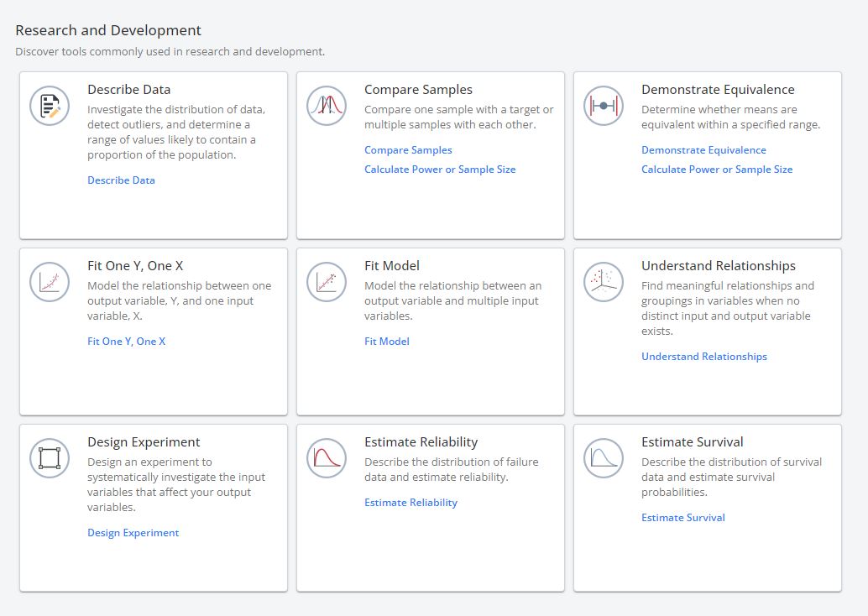This screenshot has height=616, width=868.
Task: Open the Design Experiment tool link
Action: [133, 532]
